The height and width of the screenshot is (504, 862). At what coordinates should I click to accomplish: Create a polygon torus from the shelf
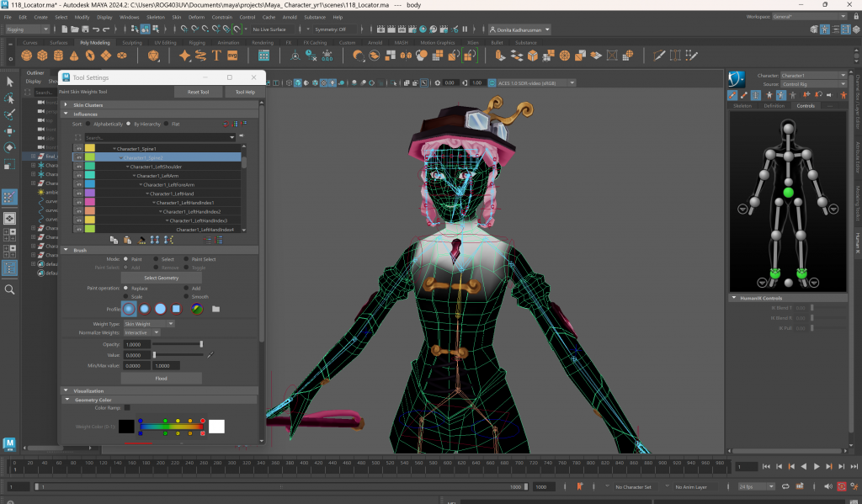[90, 55]
